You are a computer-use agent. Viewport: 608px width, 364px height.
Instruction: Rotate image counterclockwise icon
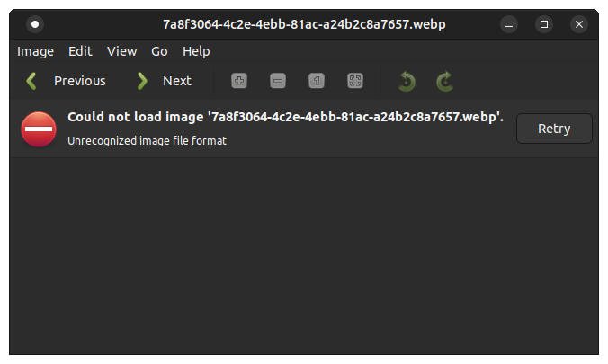407,82
